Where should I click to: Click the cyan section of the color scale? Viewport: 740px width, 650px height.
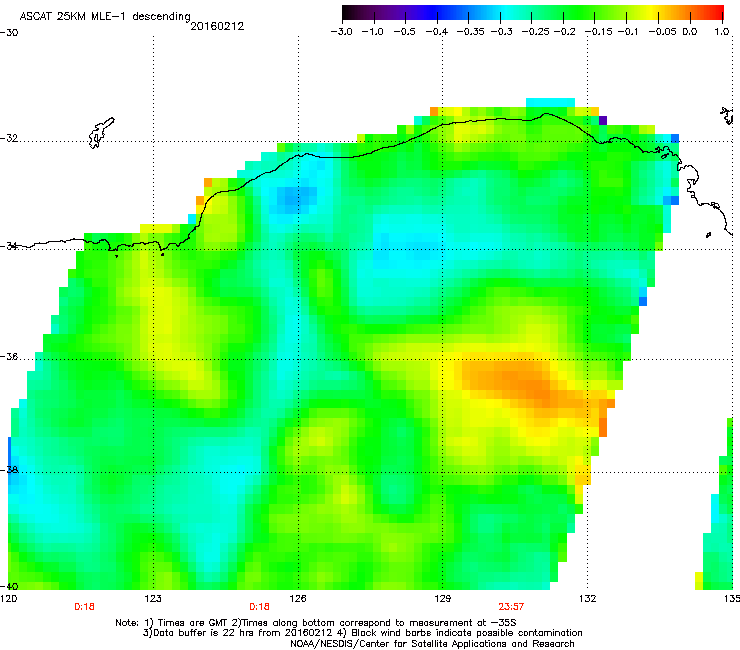click(507, 12)
